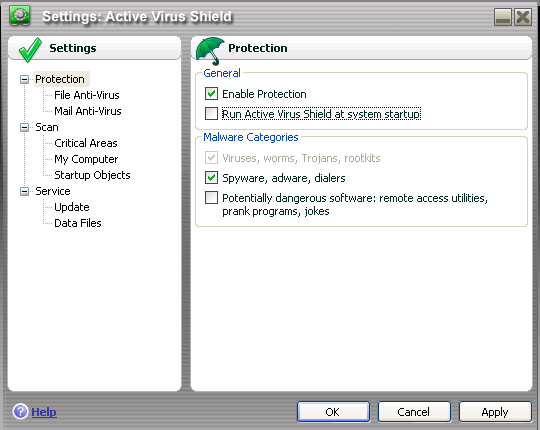The width and height of the screenshot is (540, 430).
Task: Minimize the settings window
Action: click(x=503, y=17)
